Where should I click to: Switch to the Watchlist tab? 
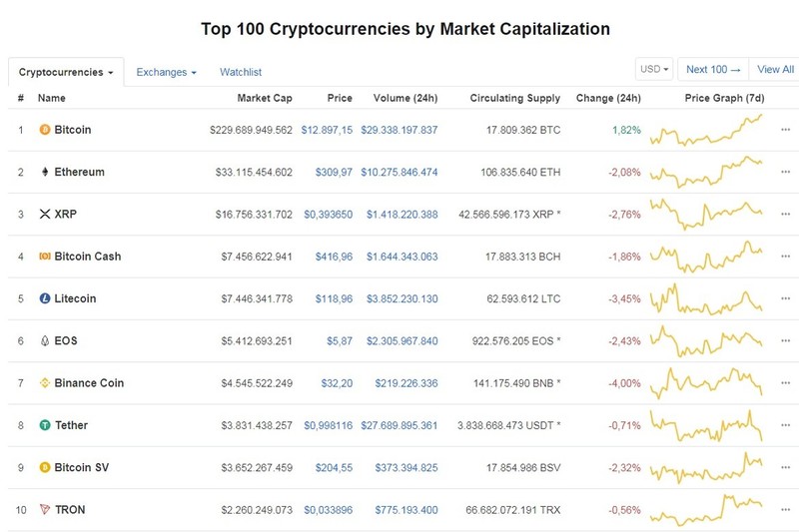[241, 72]
